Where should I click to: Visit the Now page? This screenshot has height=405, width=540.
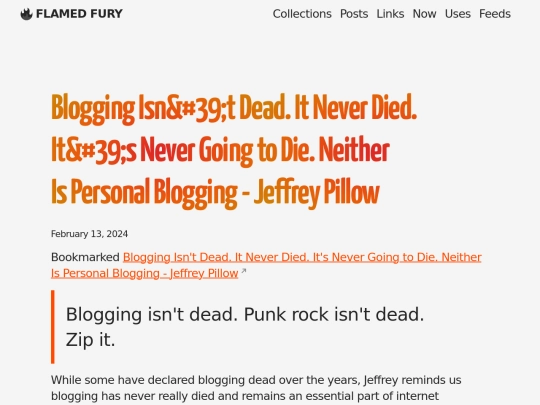(x=424, y=14)
